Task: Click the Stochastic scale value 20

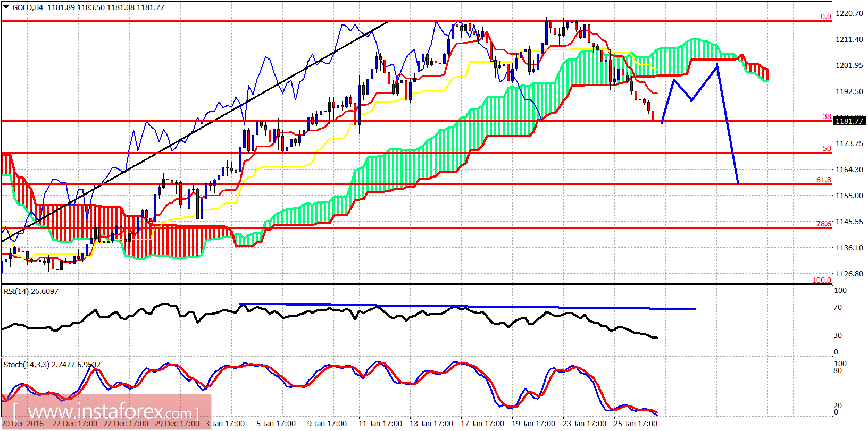Action: pyautogui.click(x=838, y=405)
